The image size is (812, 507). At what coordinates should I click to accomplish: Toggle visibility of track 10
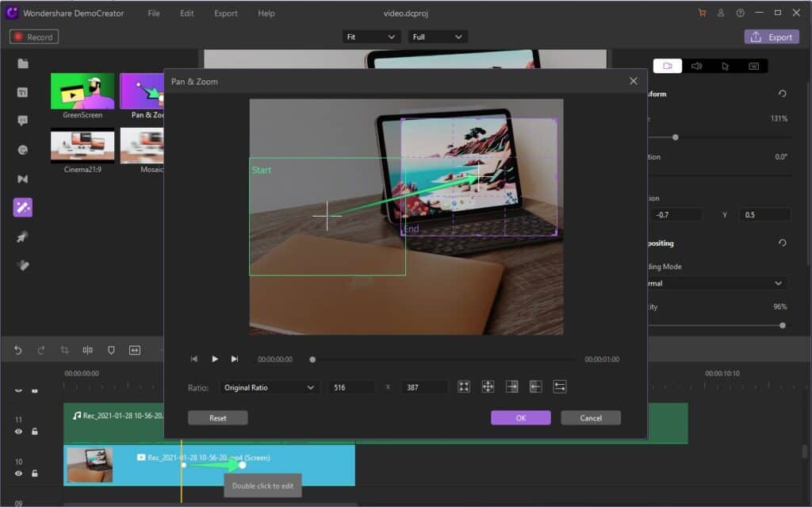click(18, 474)
